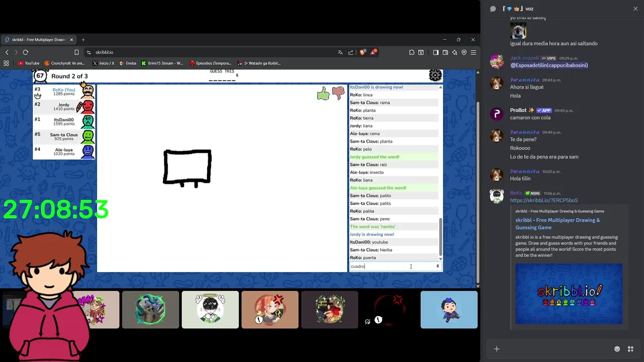Open Brave VPN shield icon
This screenshot has width=644, height=362.
coord(464,52)
